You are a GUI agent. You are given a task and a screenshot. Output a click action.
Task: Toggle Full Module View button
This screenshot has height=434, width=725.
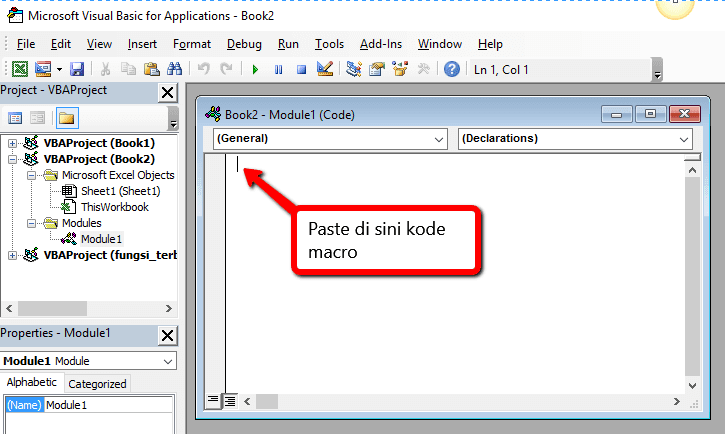click(x=230, y=401)
